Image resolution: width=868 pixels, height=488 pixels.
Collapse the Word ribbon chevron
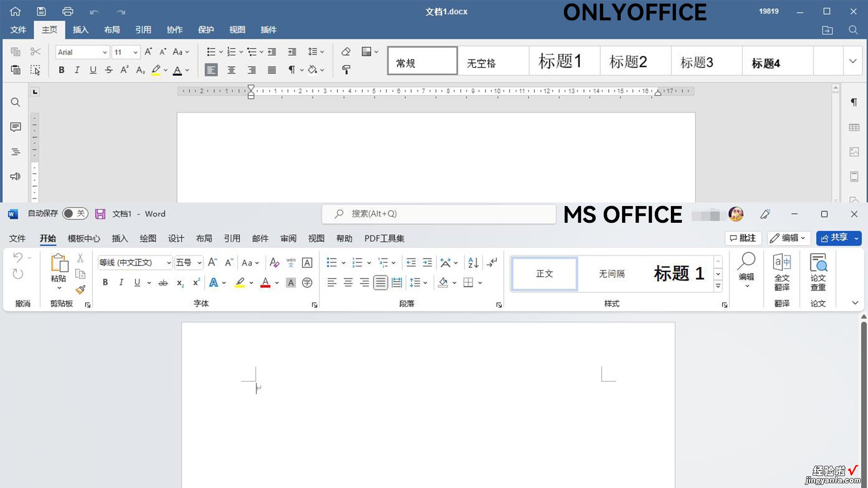pos(855,303)
